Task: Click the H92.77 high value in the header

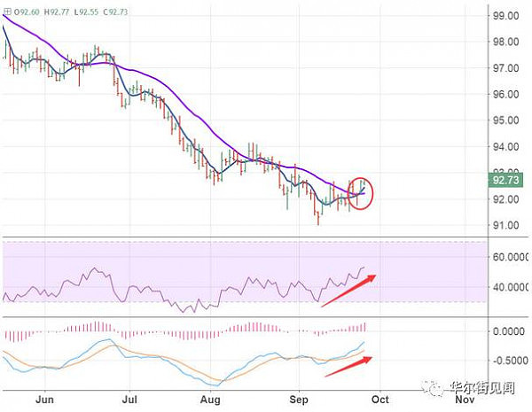Action: click(57, 12)
